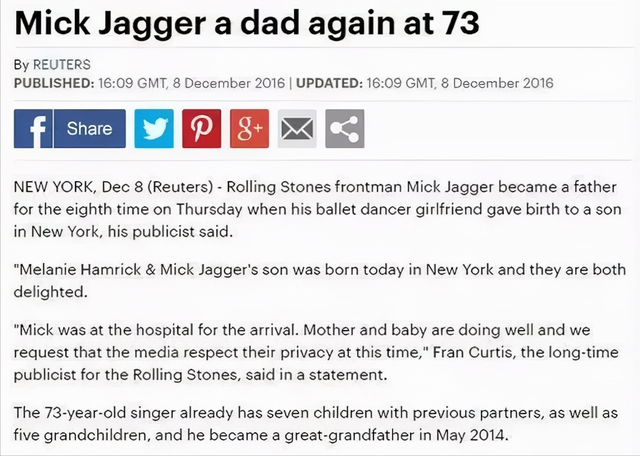This screenshot has width=640, height=456.
Task: Email the article using the envelope icon
Action: coord(297,129)
